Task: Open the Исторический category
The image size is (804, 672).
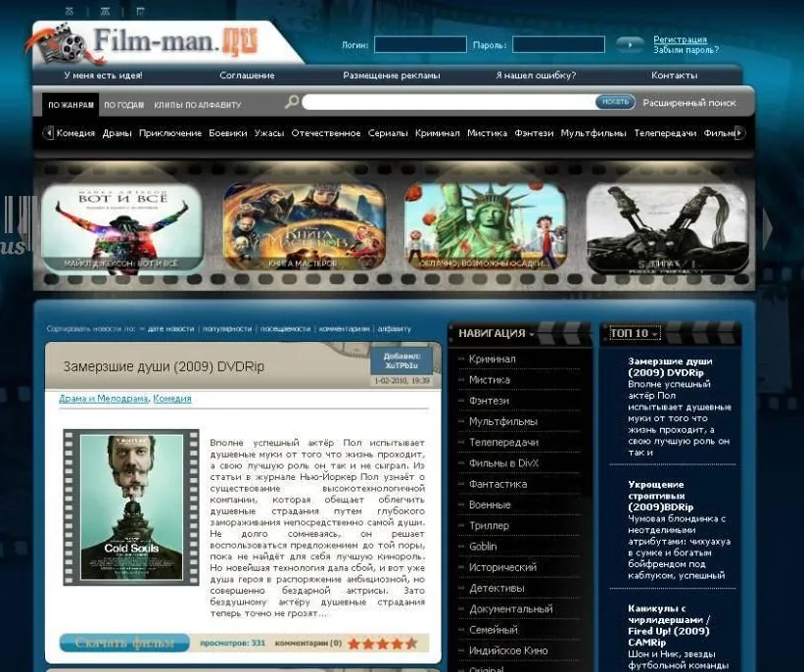Action: pyautogui.click(x=503, y=567)
